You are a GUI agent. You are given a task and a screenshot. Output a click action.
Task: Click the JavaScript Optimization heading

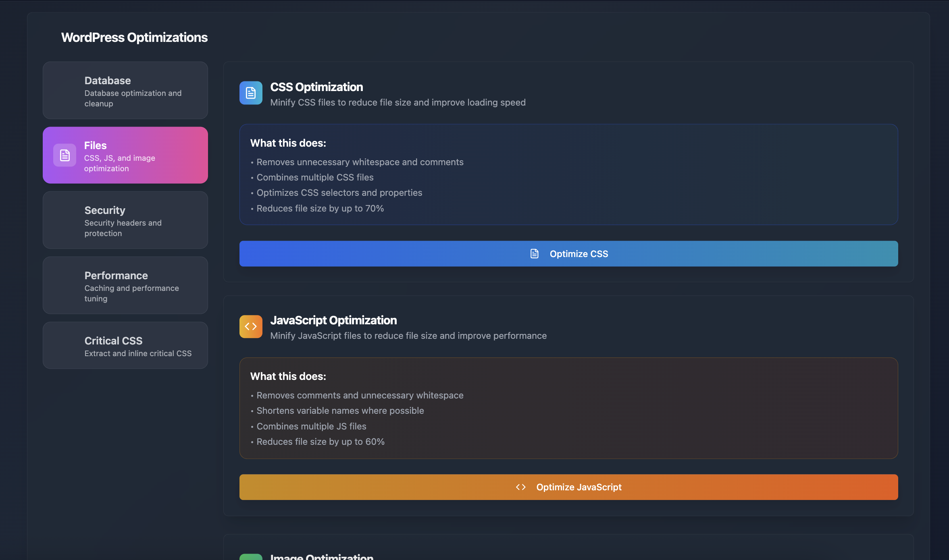333,320
